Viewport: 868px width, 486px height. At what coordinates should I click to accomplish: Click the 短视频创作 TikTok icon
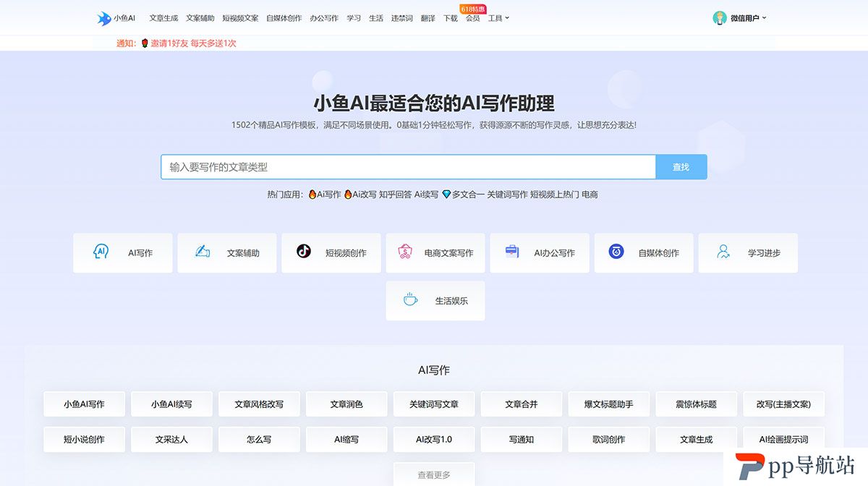pyautogui.click(x=304, y=252)
